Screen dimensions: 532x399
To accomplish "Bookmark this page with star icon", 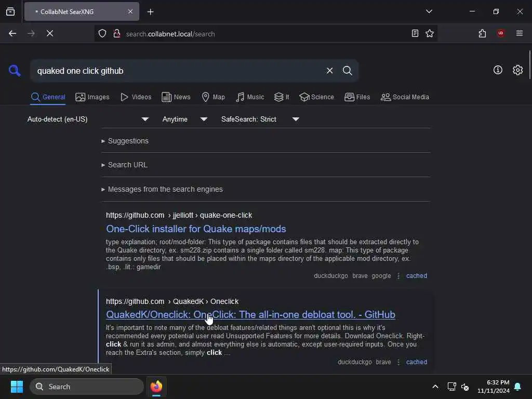I will click(430, 33).
